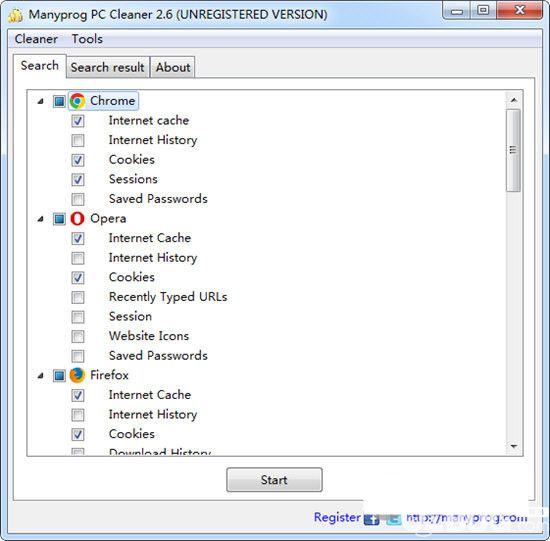
Task: Open the manyprog.com website link
Action: [467, 517]
